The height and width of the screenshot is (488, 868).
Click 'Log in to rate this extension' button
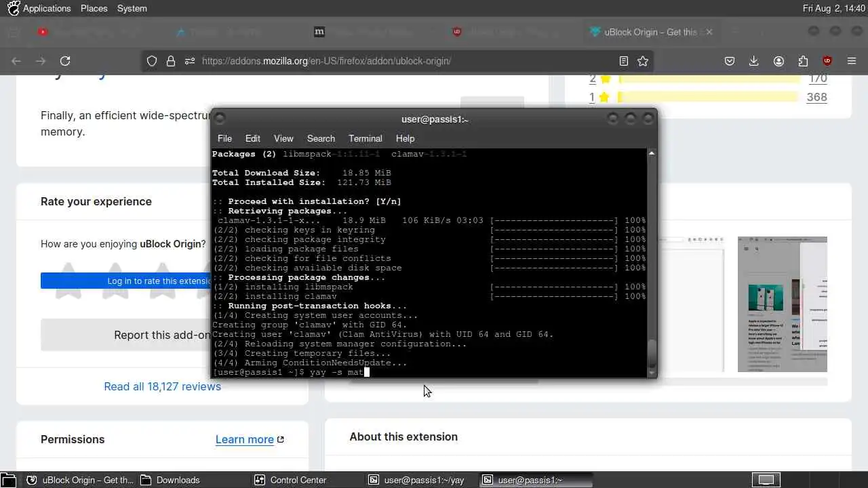125,281
